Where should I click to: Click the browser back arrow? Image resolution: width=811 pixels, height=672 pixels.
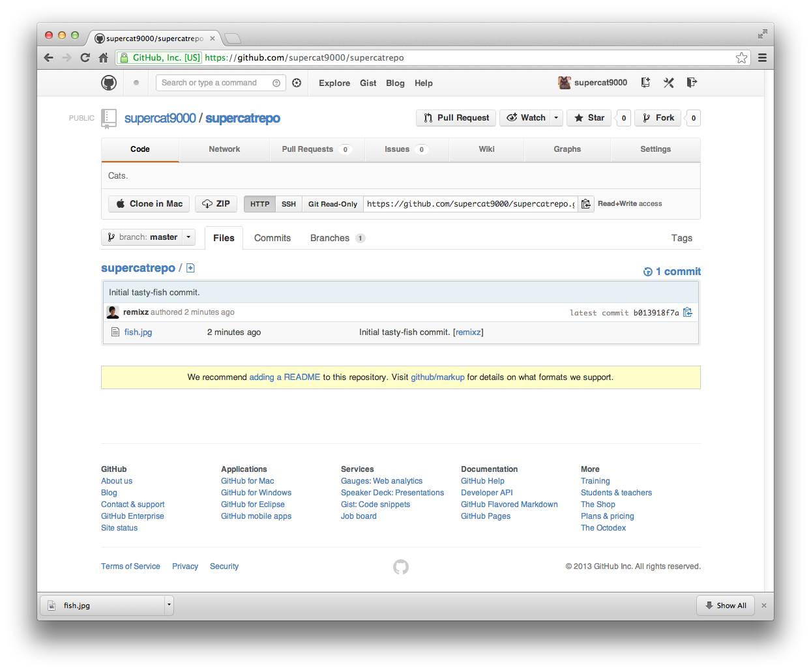point(49,57)
